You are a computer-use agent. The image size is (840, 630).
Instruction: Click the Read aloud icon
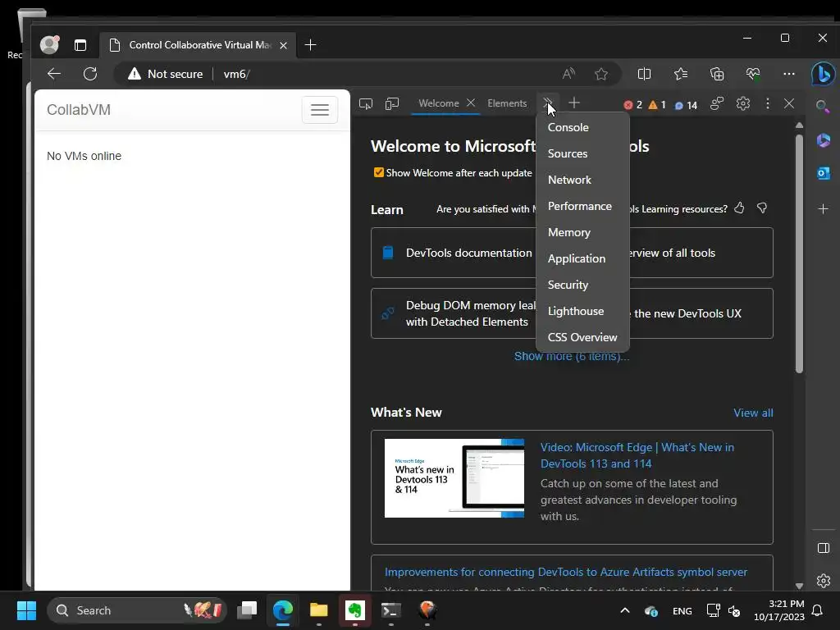tap(568, 74)
